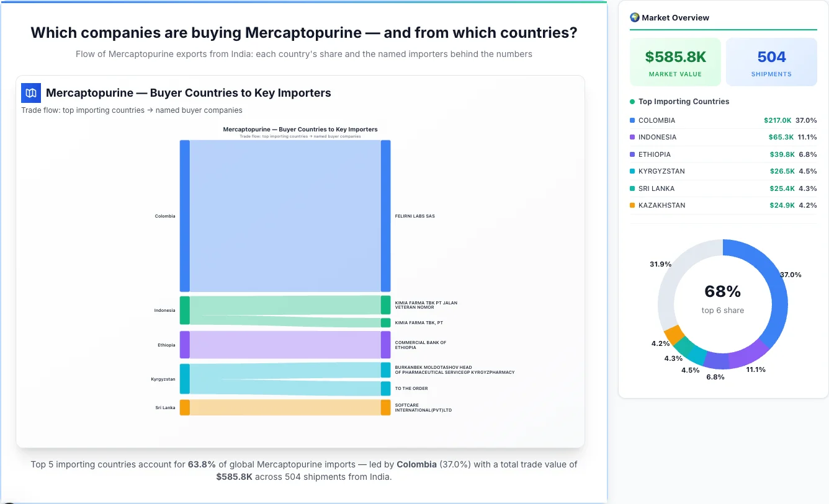Switch to the SHIPMENTS stat card
Screen dimensions: 829x504
coord(771,61)
